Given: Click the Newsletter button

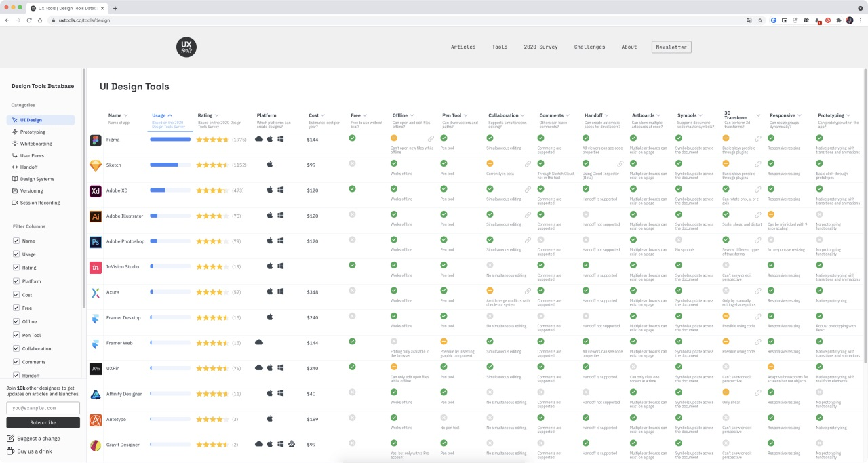Looking at the screenshot, I should point(671,47).
